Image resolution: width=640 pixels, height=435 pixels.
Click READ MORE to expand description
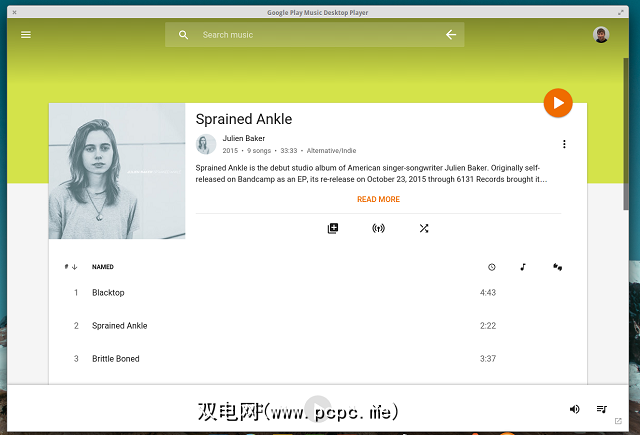[378, 199]
